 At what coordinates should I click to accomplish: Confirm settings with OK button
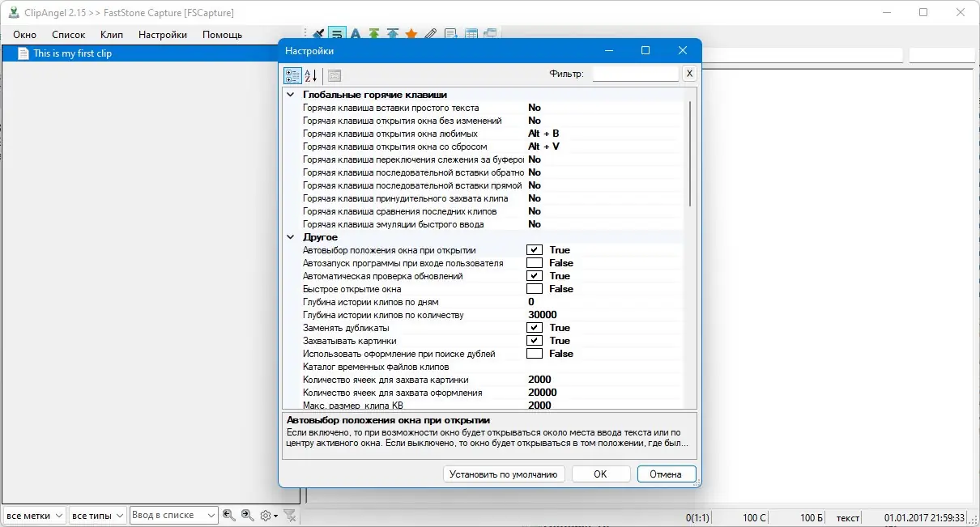click(600, 474)
